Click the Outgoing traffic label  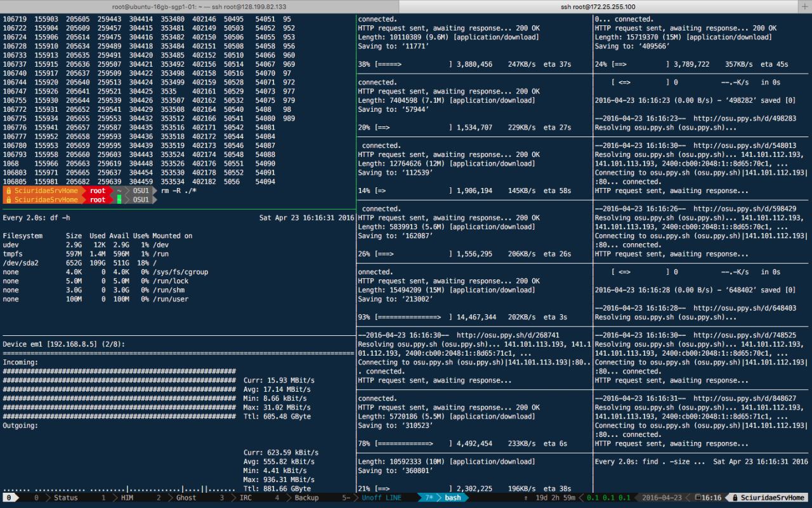click(x=20, y=425)
